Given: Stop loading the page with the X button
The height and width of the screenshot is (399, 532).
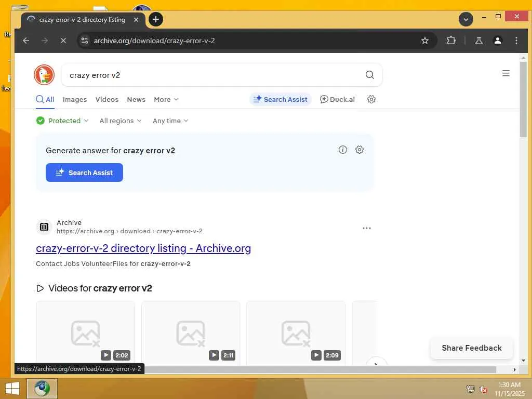Looking at the screenshot, I should [63, 41].
